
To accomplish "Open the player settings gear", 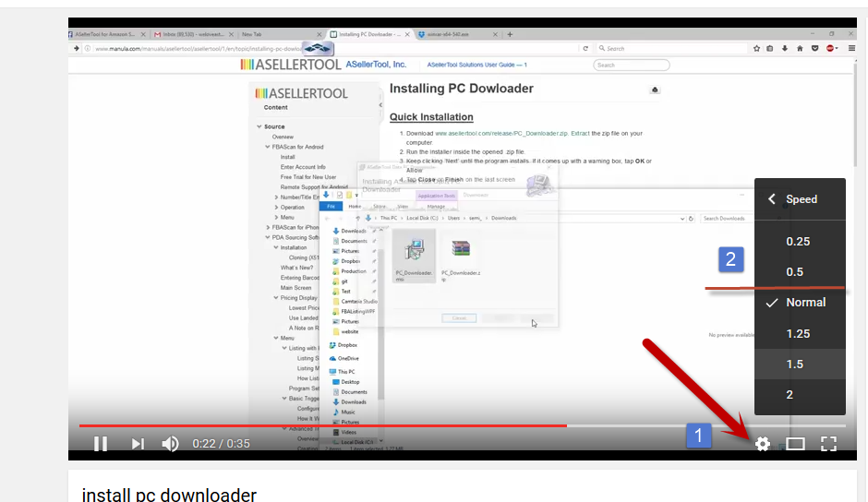I will point(762,443).
